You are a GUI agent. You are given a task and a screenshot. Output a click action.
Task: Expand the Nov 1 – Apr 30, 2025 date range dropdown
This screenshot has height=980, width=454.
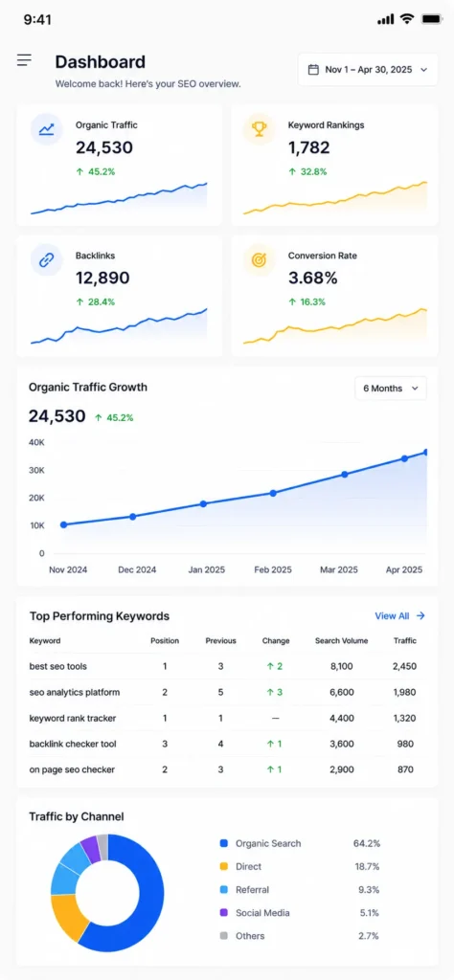pos(368,69)
